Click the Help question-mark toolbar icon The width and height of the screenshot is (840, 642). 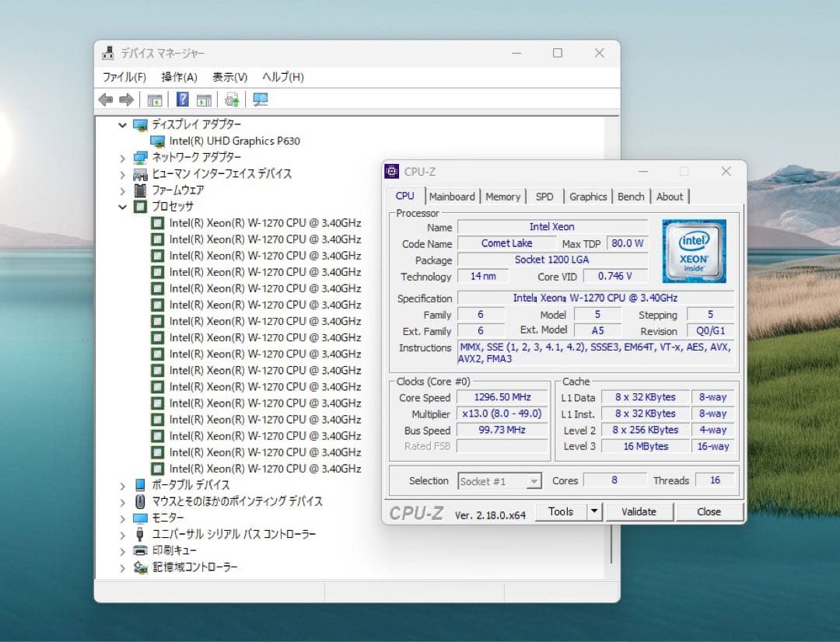pyautogui.click(x=182, y=99)
